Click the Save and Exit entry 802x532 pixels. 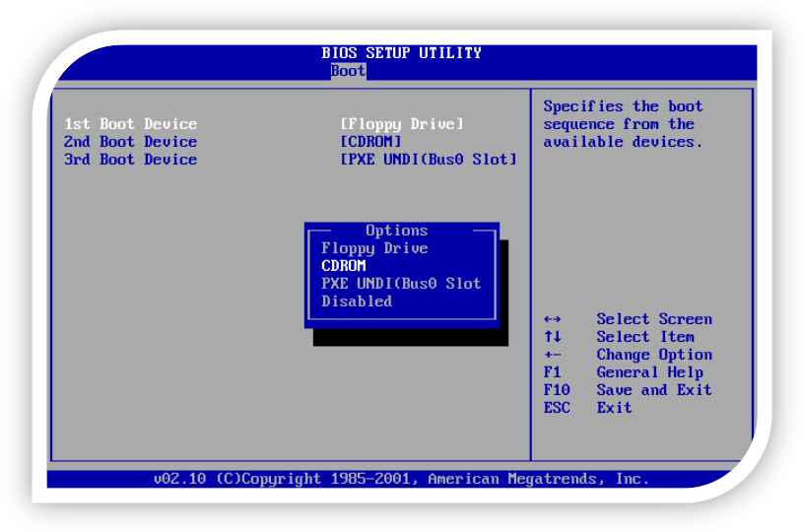click(x=654, y=390)
